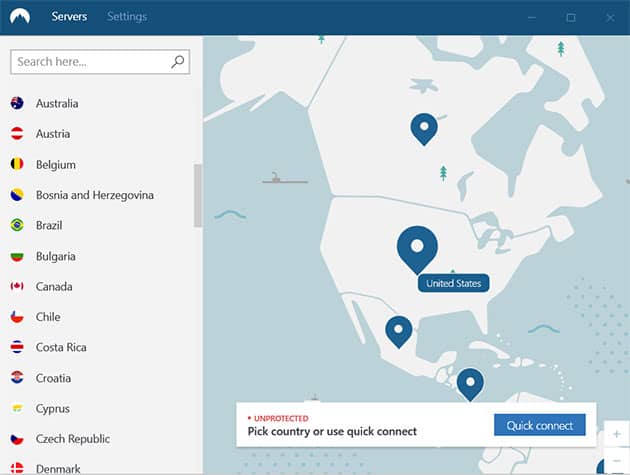Click the Canada map pin

tap(424, 129)
